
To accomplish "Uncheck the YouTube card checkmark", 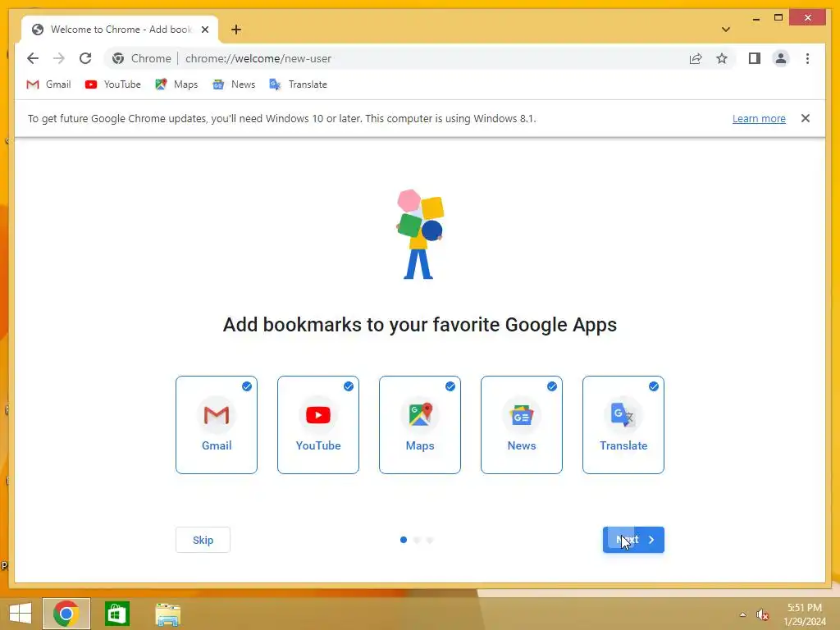I will (348, 386).
